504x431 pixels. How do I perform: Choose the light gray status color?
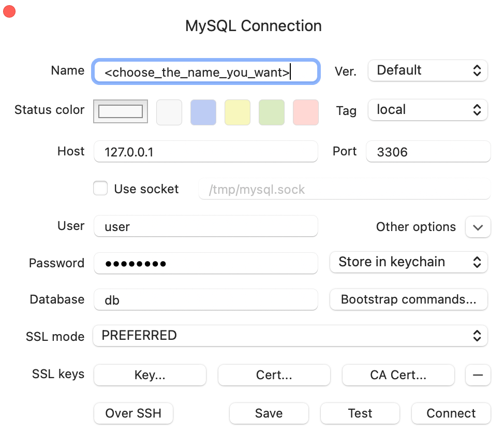[169, 112]
